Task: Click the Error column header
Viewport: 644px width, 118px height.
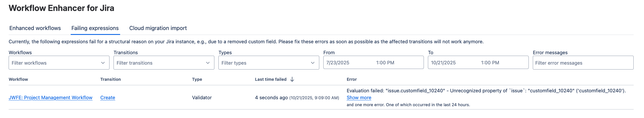Action: (351, 79)
